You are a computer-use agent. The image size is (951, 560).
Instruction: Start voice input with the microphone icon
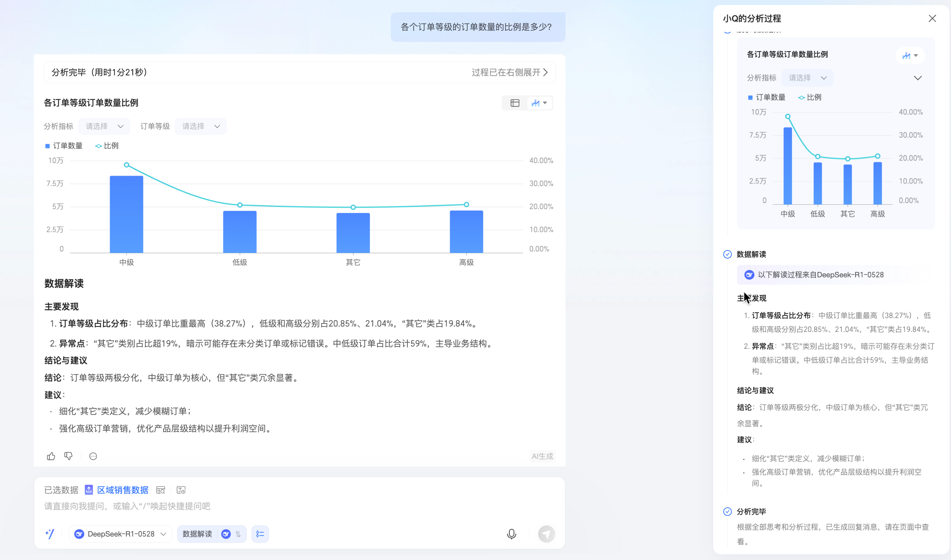(x=512, y=534)
